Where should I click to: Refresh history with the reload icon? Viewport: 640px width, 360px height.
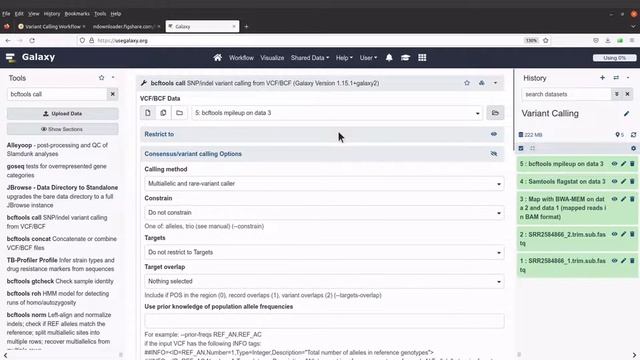633,135
